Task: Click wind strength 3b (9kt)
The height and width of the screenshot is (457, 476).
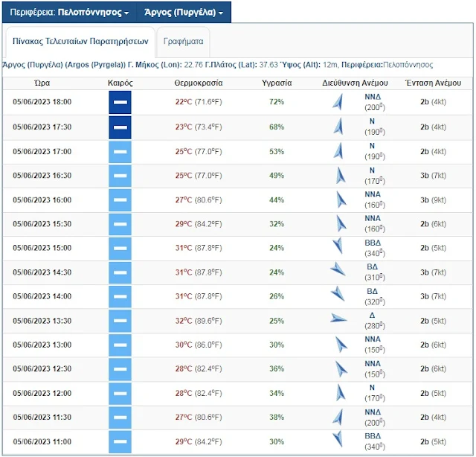Action: 433,200
